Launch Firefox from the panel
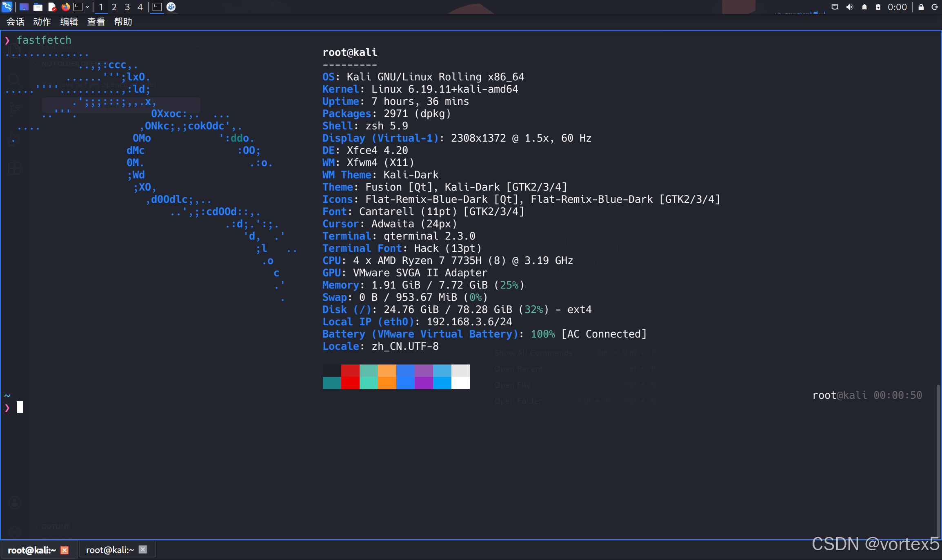942x560 pixels. point(65,7)
